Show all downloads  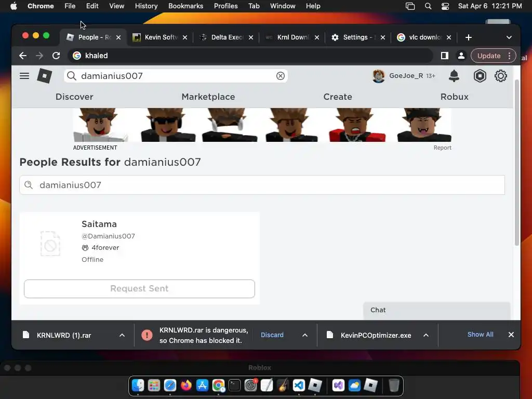tap(481, 335)
